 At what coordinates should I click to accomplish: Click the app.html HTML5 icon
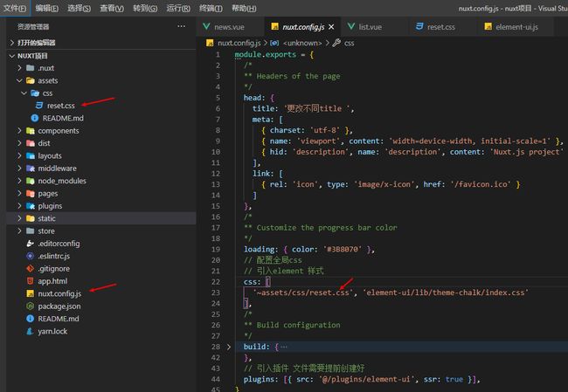point(31,281)
